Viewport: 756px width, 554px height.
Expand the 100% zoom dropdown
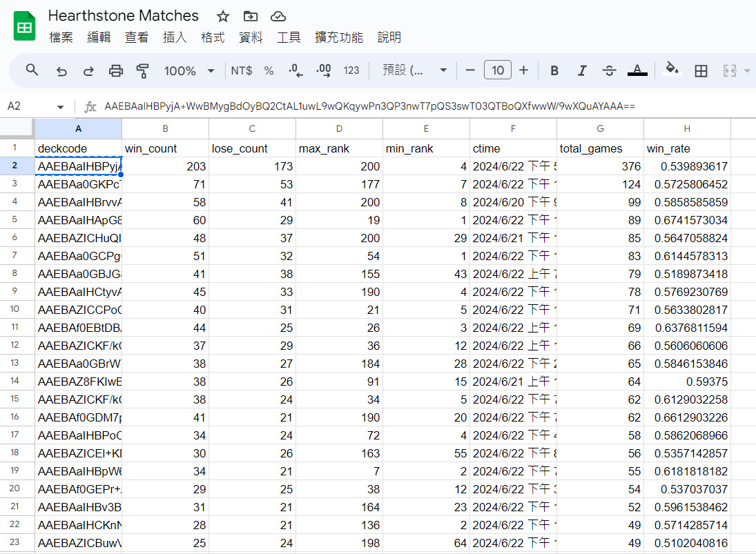(189, 70)
